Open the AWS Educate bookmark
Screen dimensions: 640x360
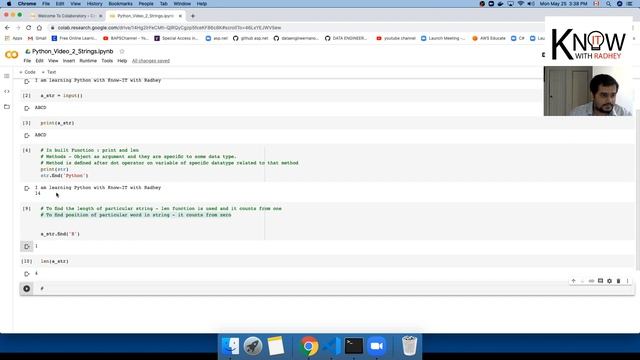click(x=489, y=38)
